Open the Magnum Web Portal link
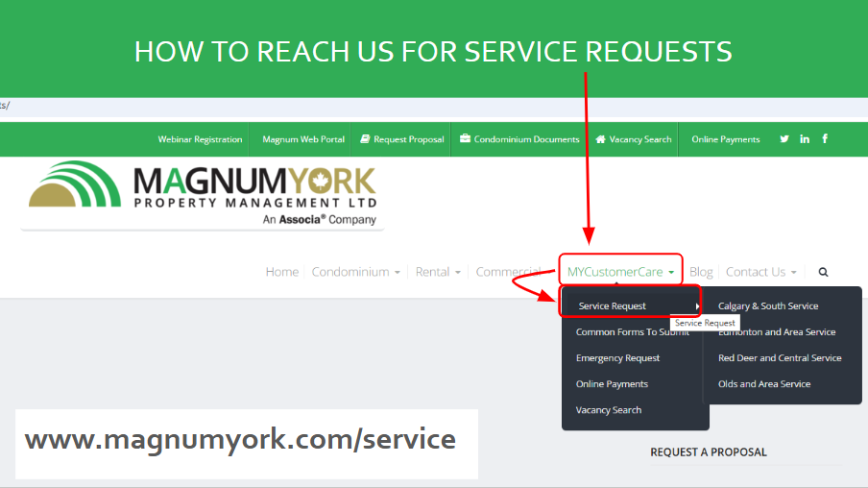Image resolution: width=868 pixels, height=488 pixels. pos(303,139)
